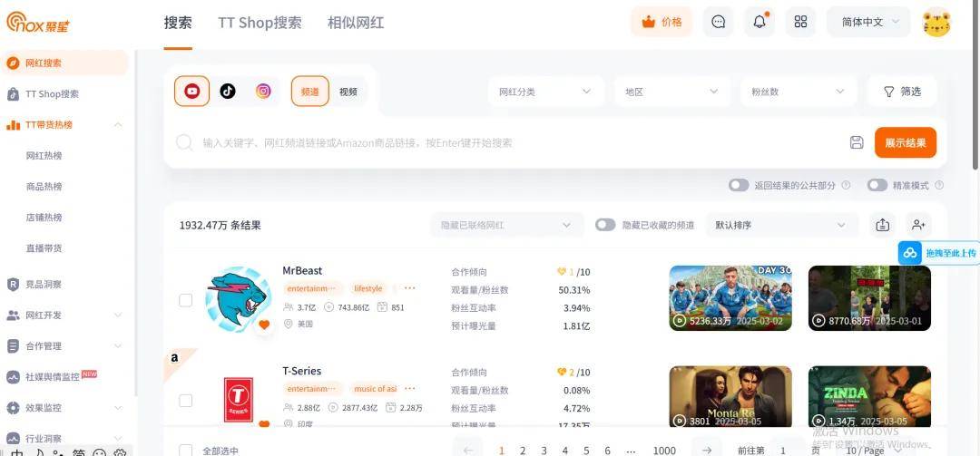Open the 网红分类 dropdown

[x=544, y=92]
